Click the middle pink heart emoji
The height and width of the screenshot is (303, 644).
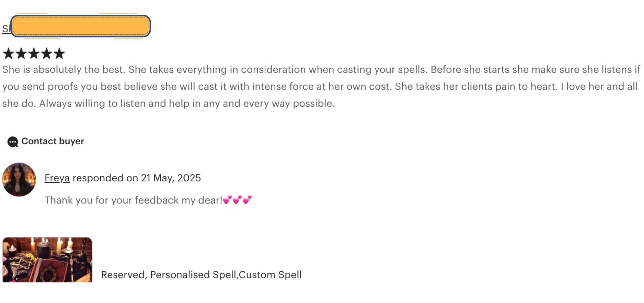click(x=237, y=200)
